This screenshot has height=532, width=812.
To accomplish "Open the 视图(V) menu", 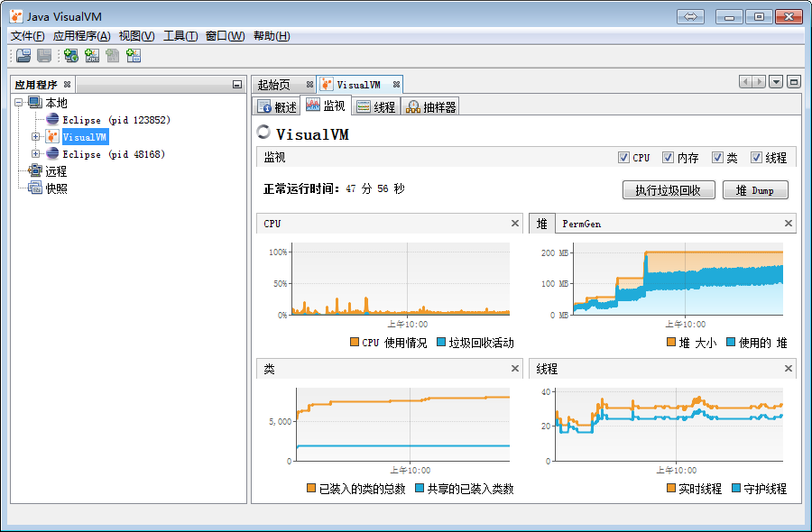I will coord(137,36).
